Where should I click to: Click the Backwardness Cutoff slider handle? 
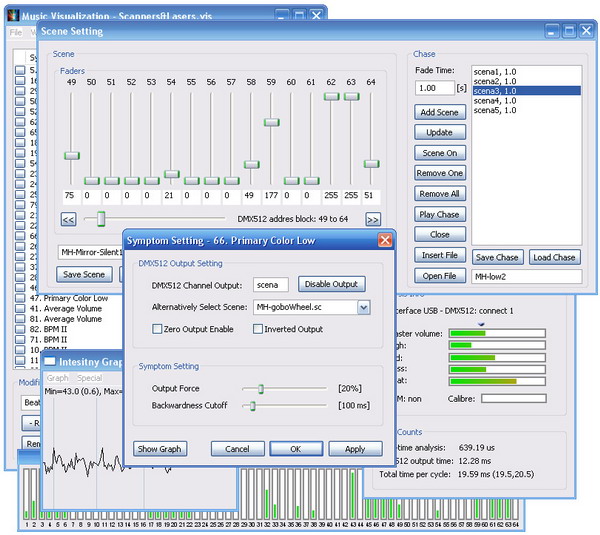(253, 405)
